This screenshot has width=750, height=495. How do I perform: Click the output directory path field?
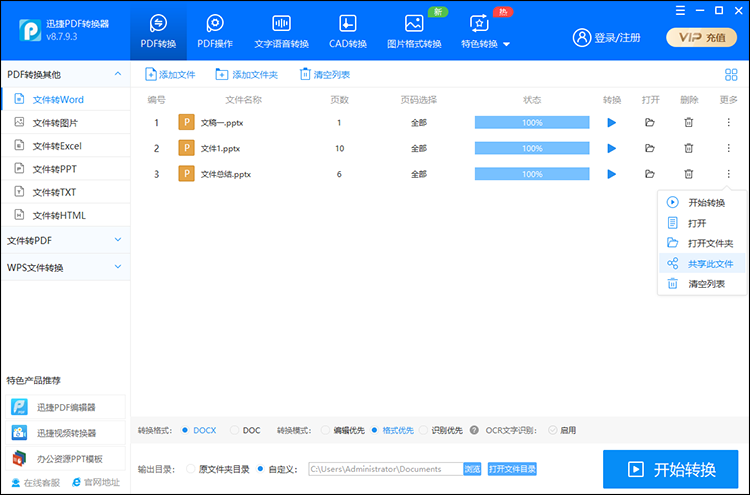coord(386,469)
